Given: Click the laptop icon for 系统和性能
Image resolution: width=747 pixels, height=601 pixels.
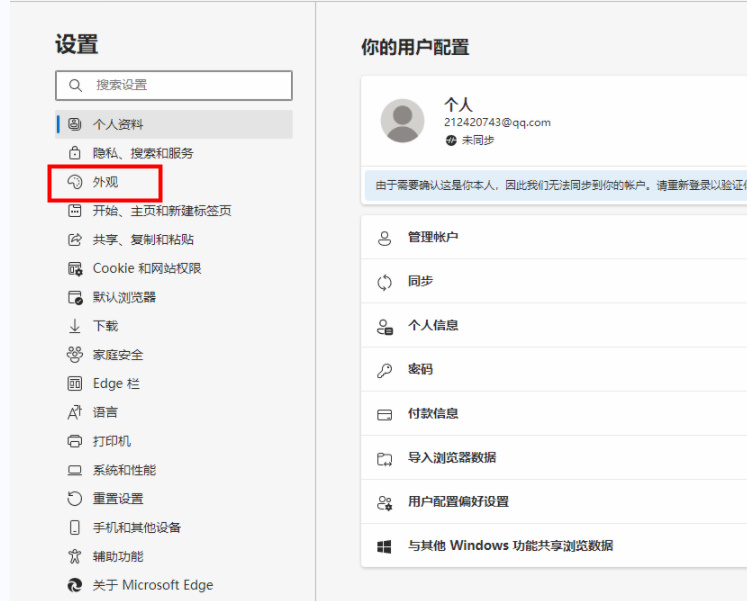Looking at the screenshot, I should 74,470.
